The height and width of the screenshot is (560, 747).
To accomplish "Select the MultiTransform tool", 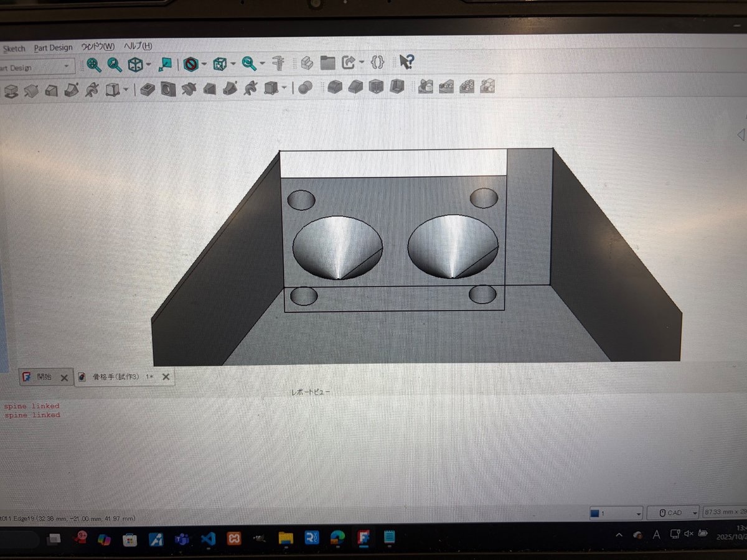I will pos(488,86).
